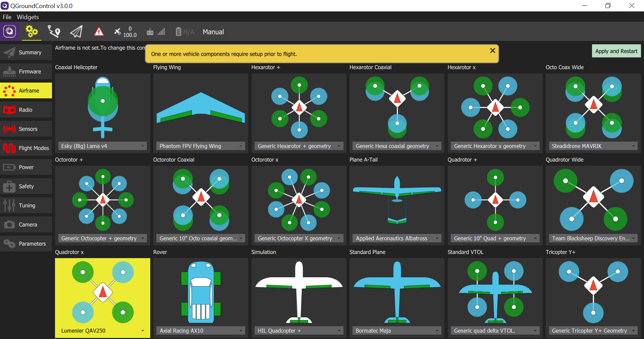This screenshot has height=339, width=644.
Task: Open the Steadidrone MAVRIK dropdown
Action: [593, 146]
